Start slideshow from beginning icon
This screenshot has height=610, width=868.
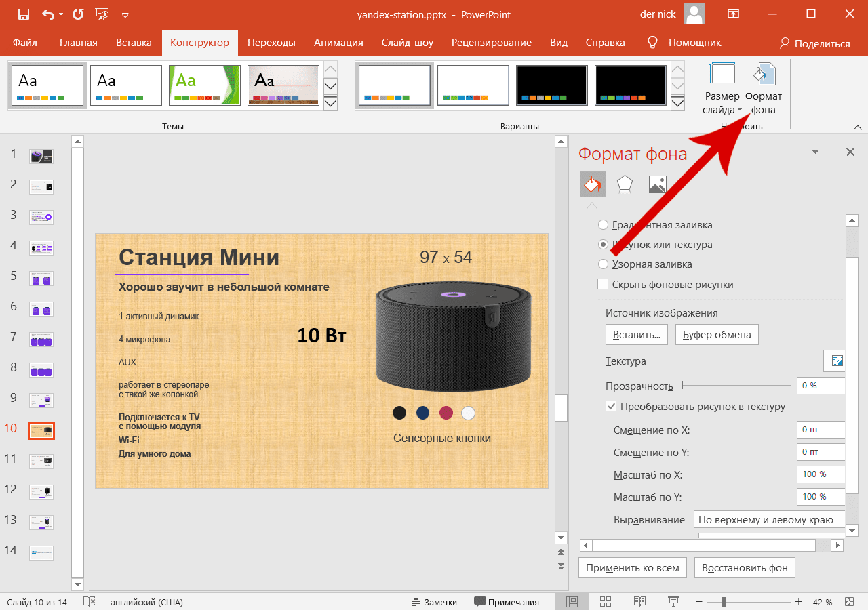pyautogui.click(x=102, y=14)
